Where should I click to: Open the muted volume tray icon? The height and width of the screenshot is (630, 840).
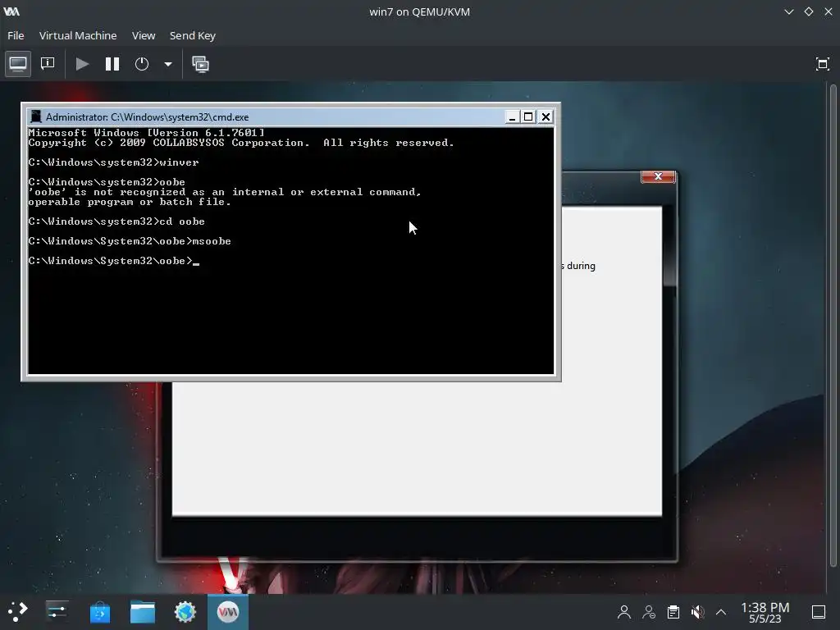697,612
